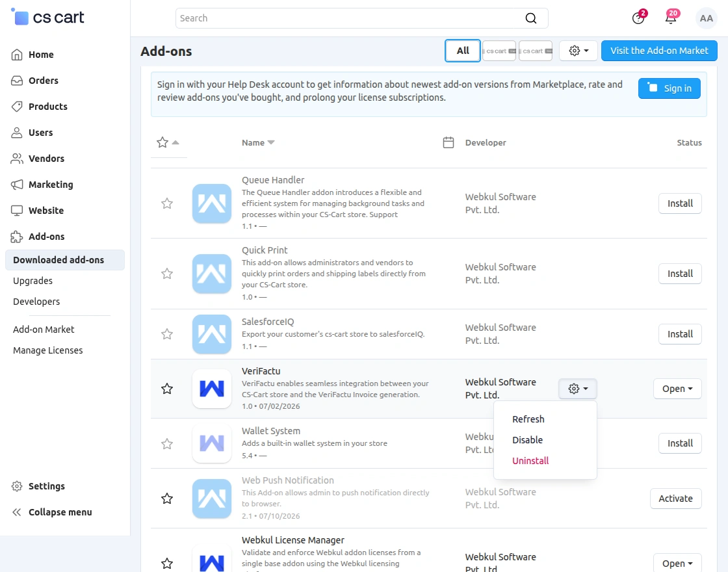Click the VeriFactu add-on logo
The image size is (728, 572).
coord(212,389)
